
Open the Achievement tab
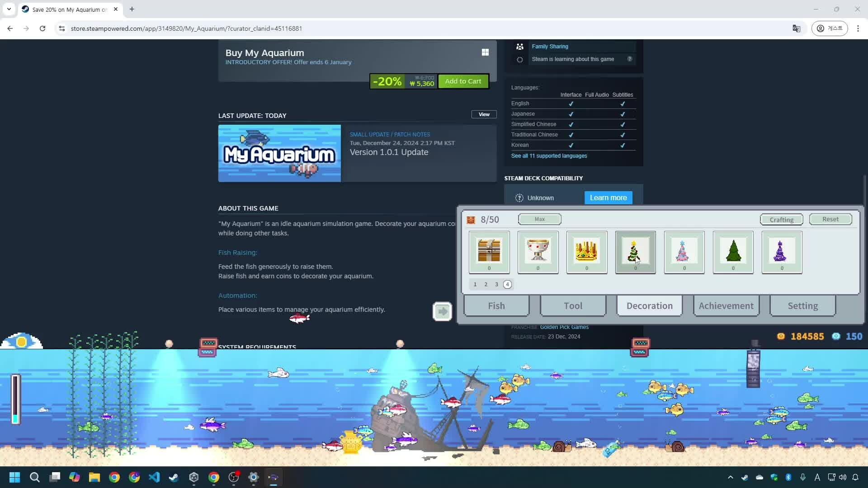726,306
